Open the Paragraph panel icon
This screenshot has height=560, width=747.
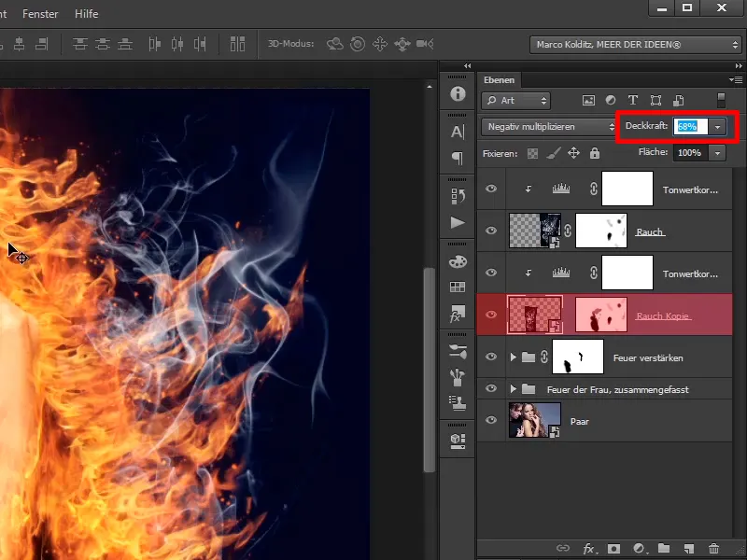tap(458, 158)
